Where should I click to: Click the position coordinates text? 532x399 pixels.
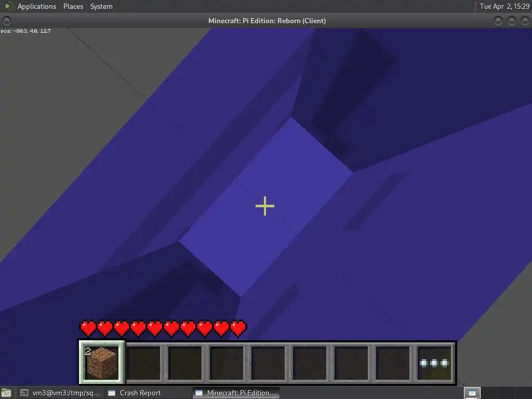point(26,31)
